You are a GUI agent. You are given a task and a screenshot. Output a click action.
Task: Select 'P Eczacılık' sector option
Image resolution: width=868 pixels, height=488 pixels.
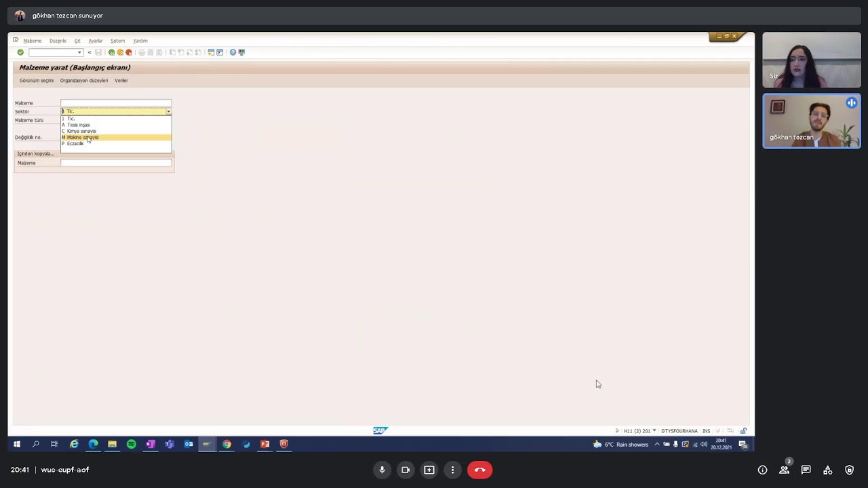click(x=116, y=143)
